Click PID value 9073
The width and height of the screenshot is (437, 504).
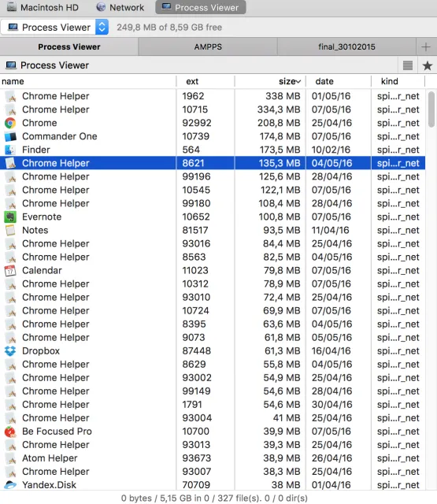tap(194, 338)
